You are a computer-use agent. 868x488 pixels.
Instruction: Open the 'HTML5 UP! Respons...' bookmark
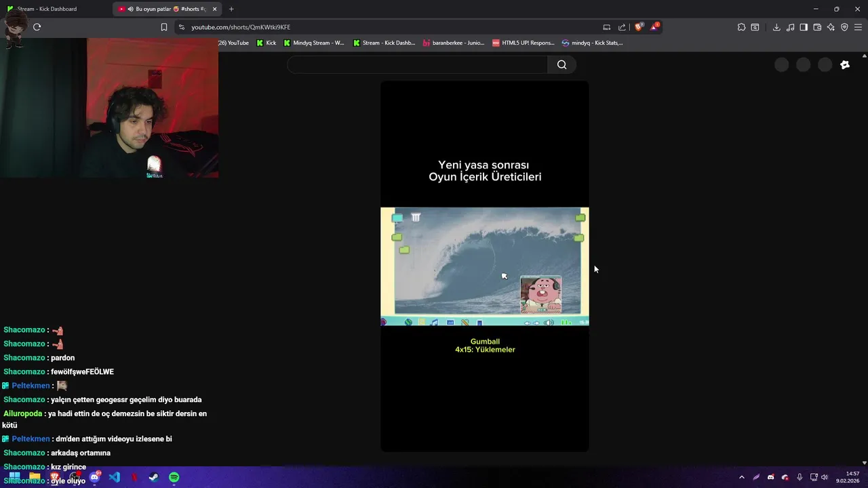click(x=524, y=43)
